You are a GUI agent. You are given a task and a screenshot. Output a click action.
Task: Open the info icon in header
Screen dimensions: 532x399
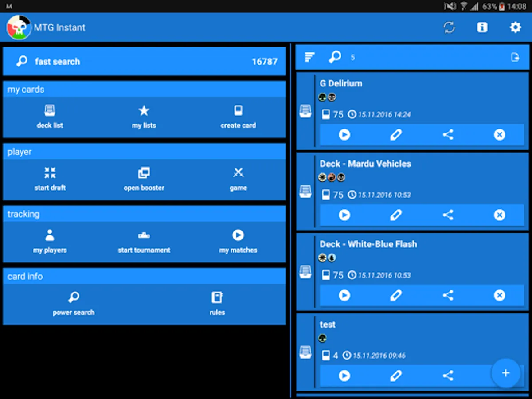482,27
